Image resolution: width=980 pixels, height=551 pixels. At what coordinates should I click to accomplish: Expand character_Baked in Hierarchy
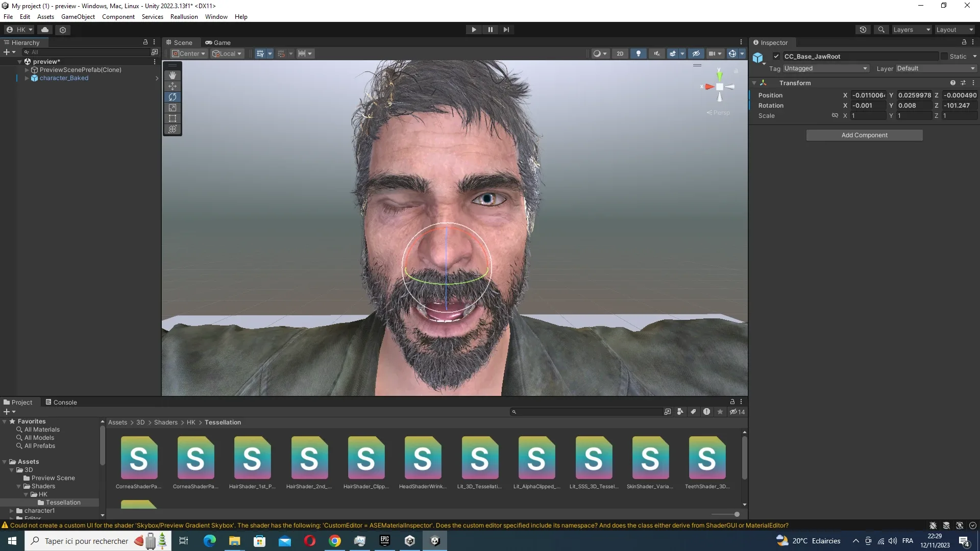[x=27, y=78]
